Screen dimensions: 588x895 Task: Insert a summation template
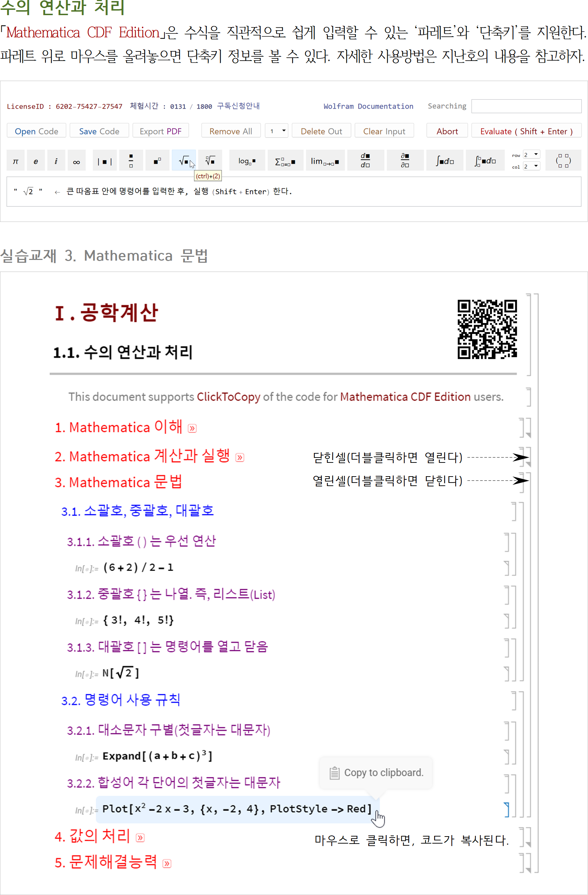tap(285, 160)
